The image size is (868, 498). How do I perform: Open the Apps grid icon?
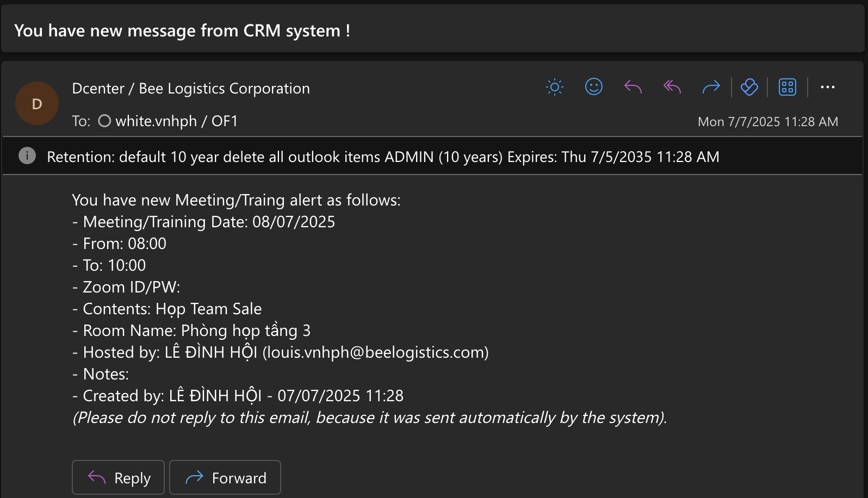pyautogui.click(x=787, y=87)
